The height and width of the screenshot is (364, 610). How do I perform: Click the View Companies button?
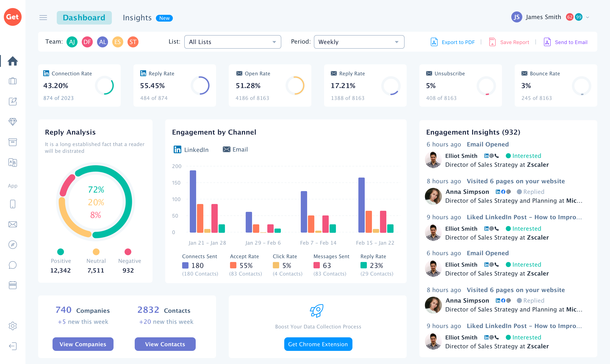pos(83,344)
